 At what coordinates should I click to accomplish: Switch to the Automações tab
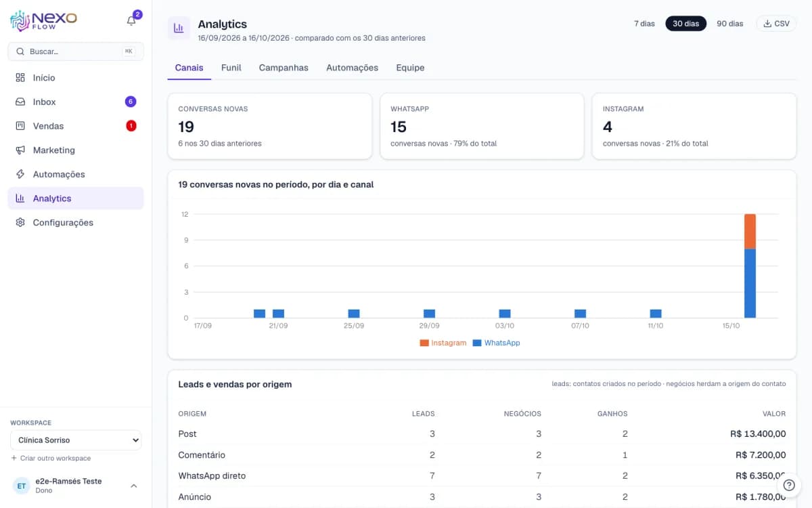click(352, 68)
